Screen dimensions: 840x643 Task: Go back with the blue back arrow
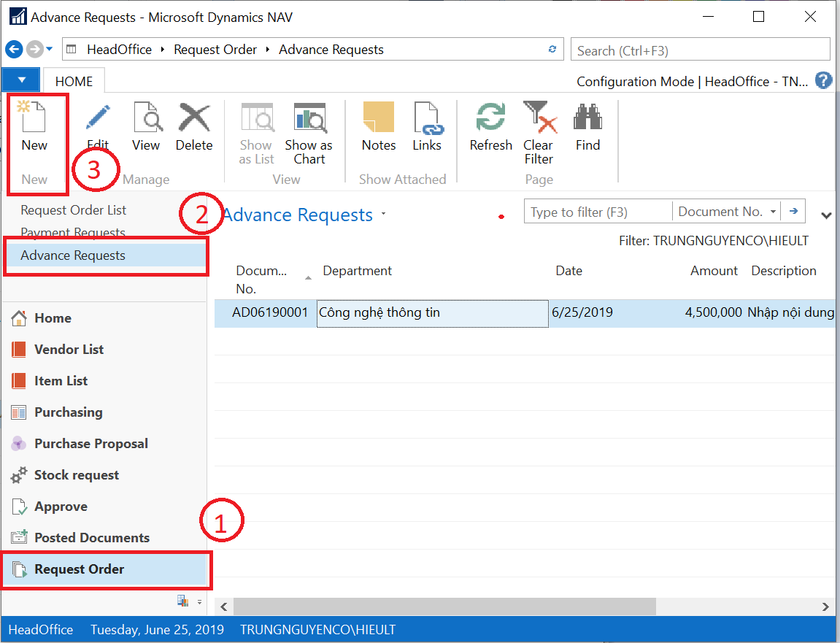tap(14, 50)
